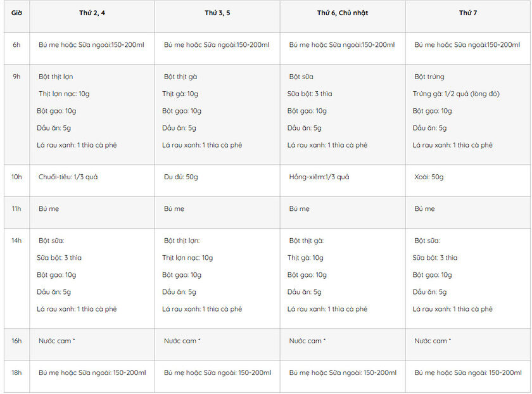This screenshot has height=394, width=532.
Task: Click the 'Thứ 7' column header
Action: click(x=468, y=13)
